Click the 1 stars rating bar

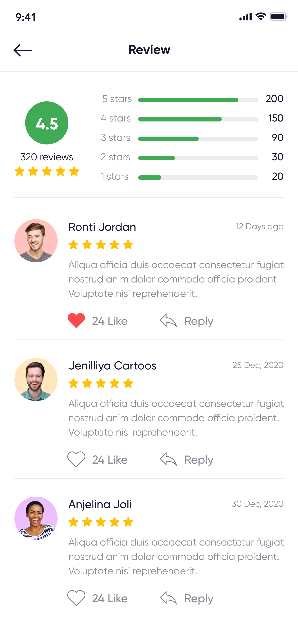[x=198, y=178]
